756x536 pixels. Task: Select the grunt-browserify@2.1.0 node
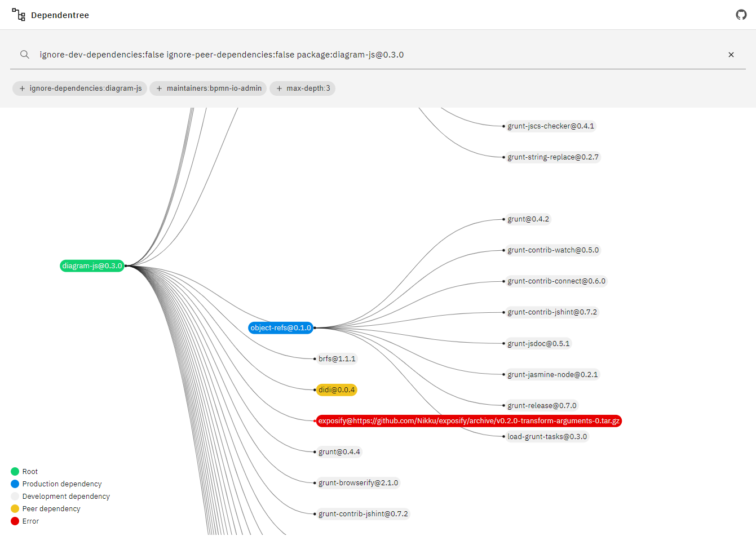358,483
